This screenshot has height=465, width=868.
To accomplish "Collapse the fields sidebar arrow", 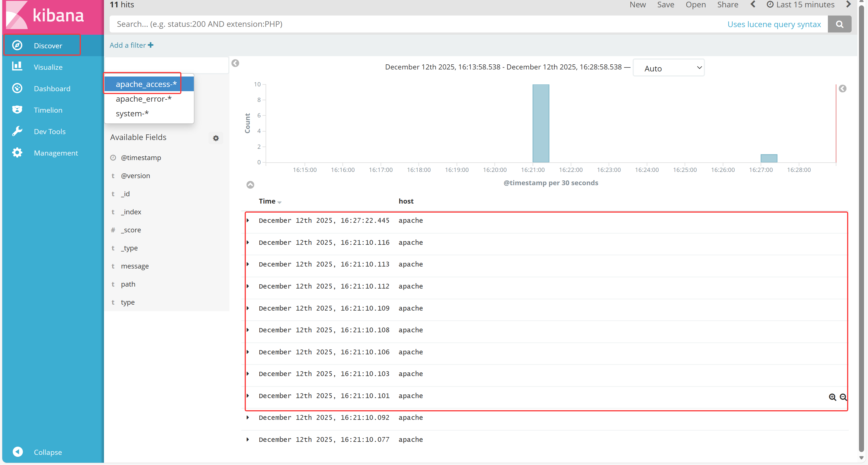I will tap(235, 63).
